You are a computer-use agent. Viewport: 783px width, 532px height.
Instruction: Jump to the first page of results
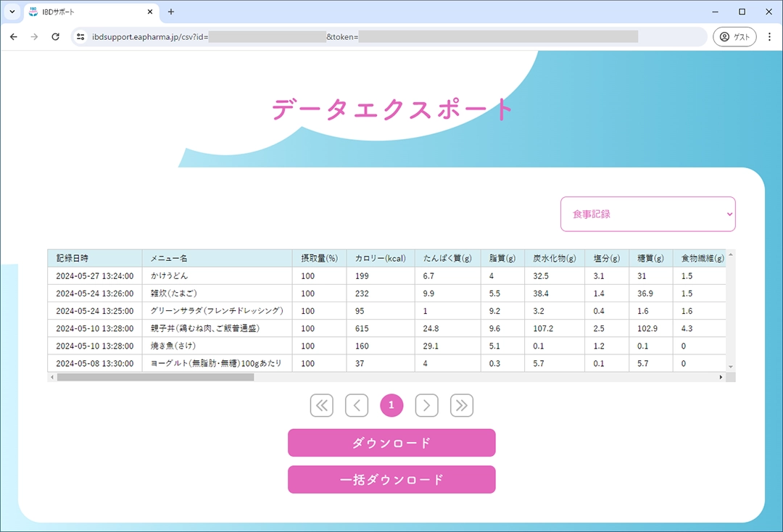tap(322, 405)
